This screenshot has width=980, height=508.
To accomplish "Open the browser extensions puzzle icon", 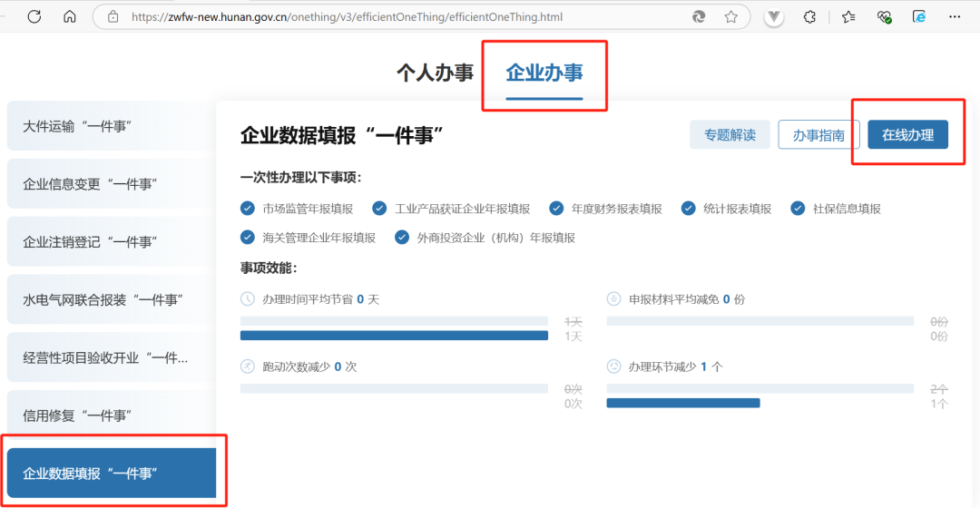I will pos(810,16).
